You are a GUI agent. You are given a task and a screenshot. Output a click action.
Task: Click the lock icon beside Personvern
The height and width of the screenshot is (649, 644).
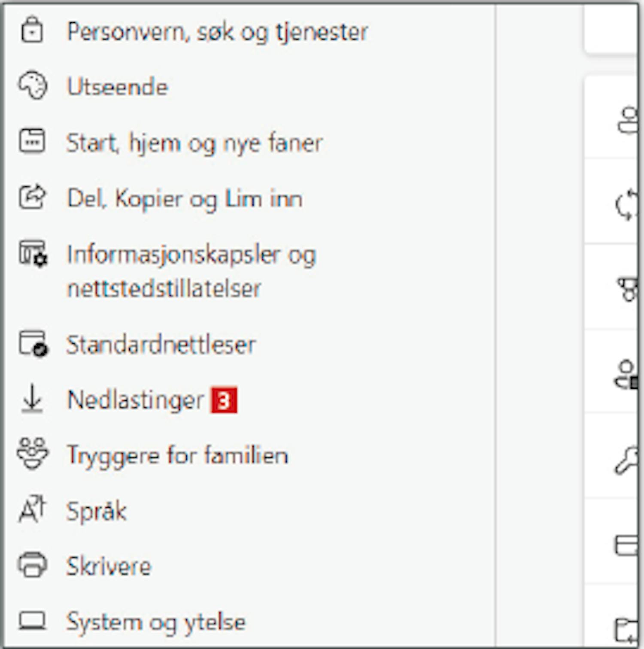32,30
